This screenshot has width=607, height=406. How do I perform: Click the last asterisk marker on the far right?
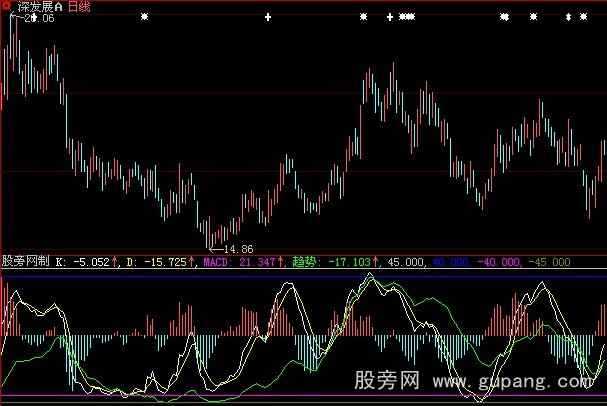(583, 17)
